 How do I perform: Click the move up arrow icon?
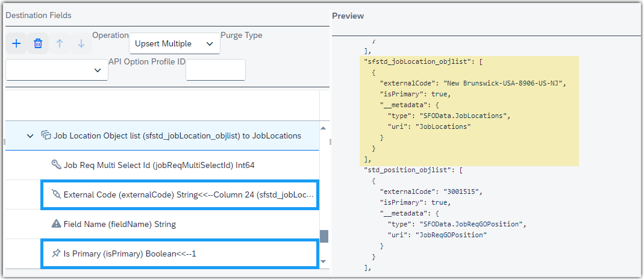pos(60,43)
